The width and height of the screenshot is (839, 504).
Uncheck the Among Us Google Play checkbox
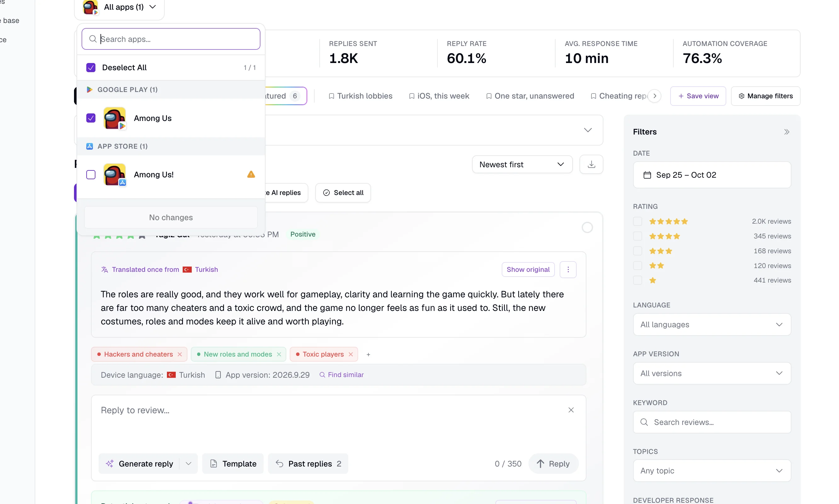pos(91,118)
